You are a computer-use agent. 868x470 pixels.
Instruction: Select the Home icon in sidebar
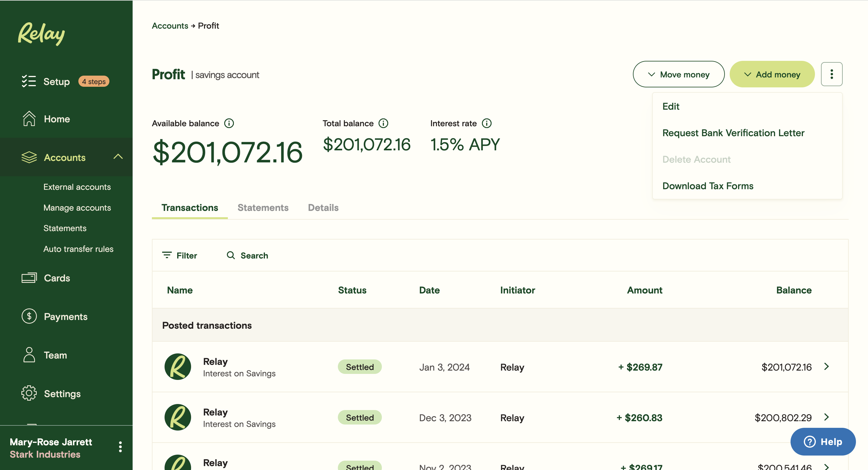click(x=29, y=119)
